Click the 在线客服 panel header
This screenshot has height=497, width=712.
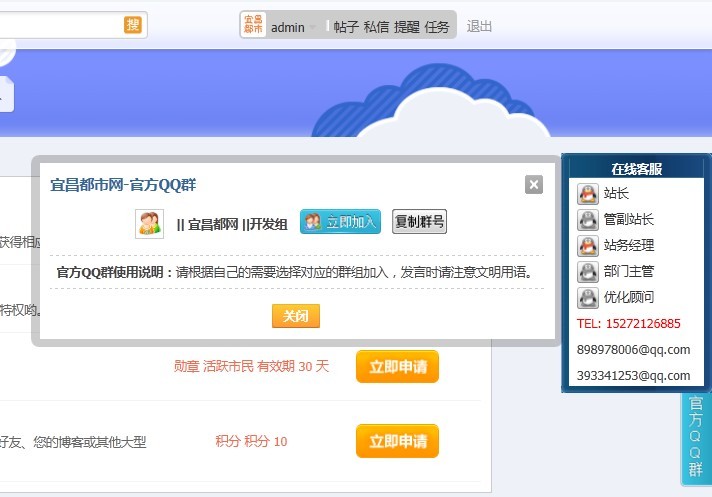[636, 169]
